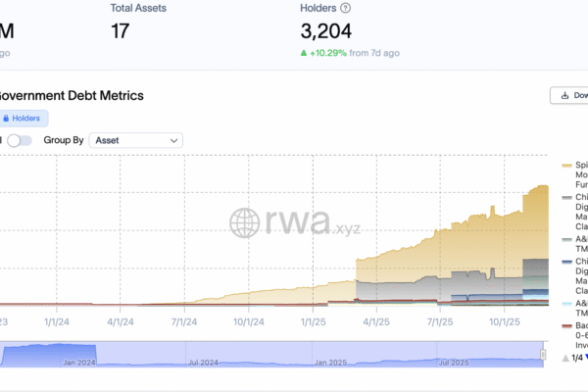The image size is (588, 392).
Task: Click the dark blue legend swatch
Action: coord(567,262)
